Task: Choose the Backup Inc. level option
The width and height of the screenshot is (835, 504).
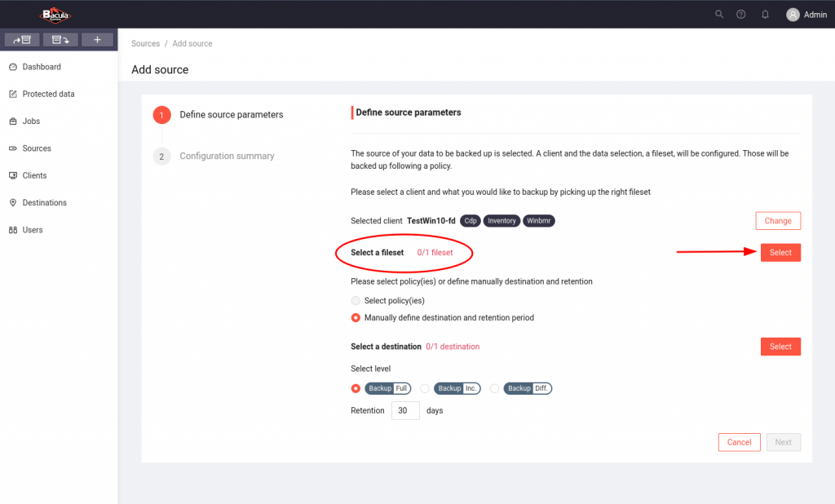Action: (x=425, y=388)
